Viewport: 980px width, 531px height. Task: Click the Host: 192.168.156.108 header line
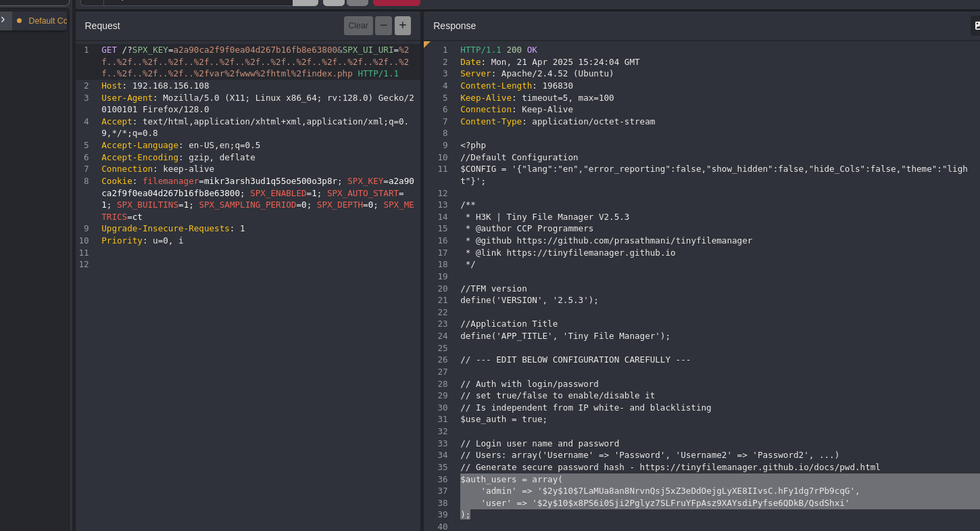(155, 86)
